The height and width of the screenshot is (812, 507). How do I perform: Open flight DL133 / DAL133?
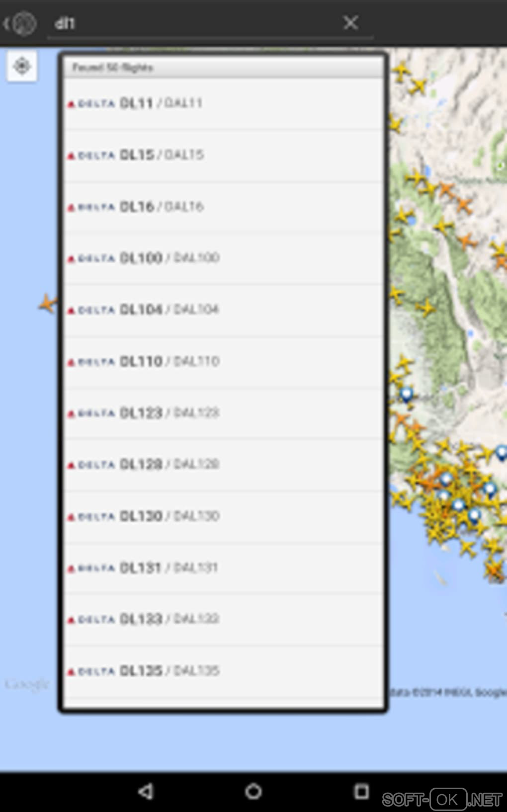(223, 620)
